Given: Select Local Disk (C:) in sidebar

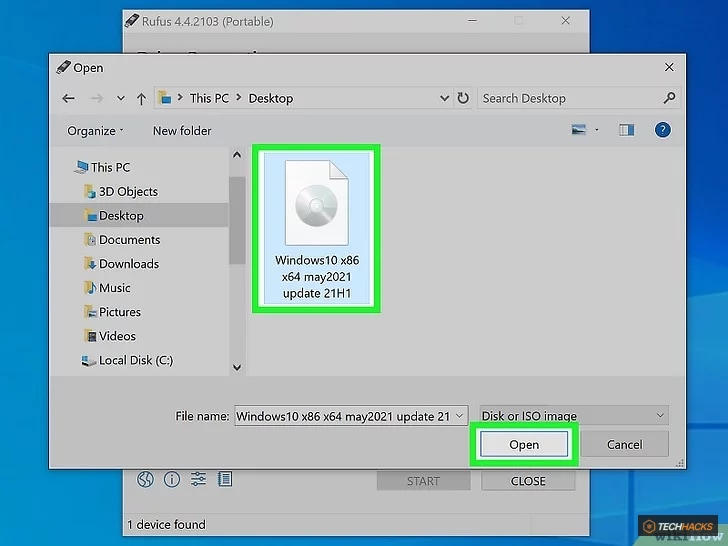Looking at the screenshot, I should (127, 360).
